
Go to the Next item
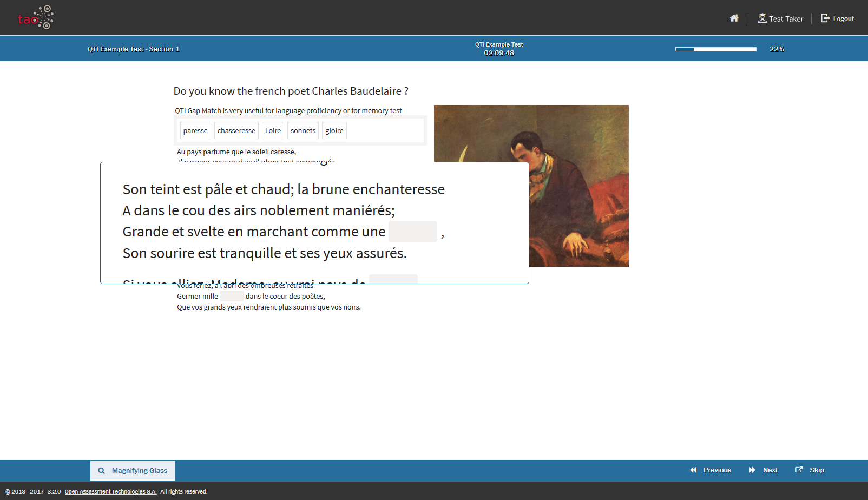(x=763, y=470)
